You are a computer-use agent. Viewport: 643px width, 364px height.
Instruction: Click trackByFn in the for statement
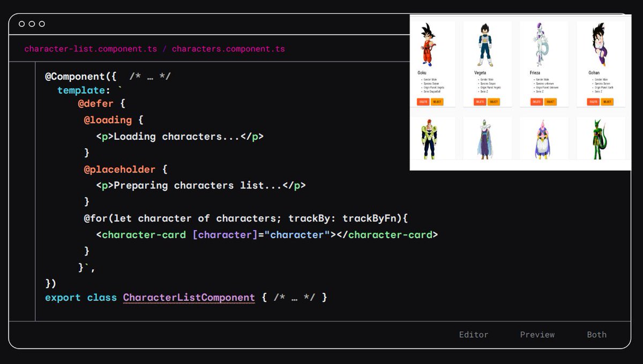coord(372,218)
